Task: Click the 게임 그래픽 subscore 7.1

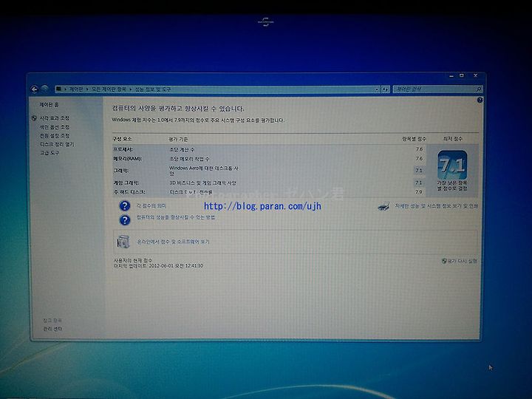Action: pos(419,183)
